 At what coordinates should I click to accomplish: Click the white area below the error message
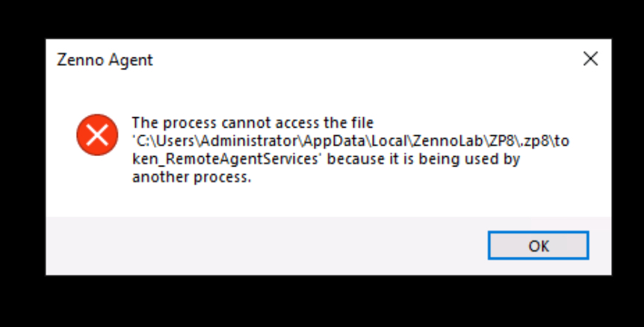pos(329,201)
